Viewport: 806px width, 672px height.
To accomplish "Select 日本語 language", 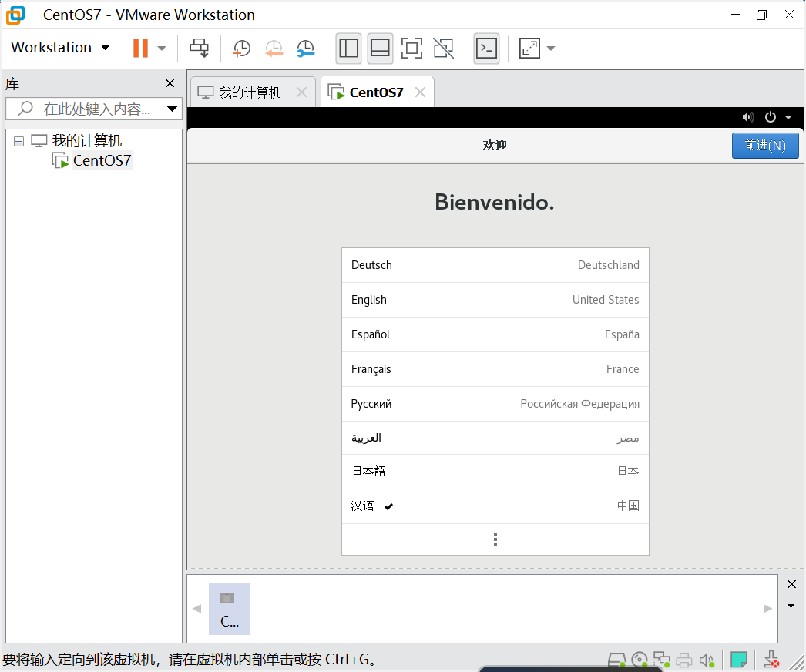I will [x=495, y=472].
